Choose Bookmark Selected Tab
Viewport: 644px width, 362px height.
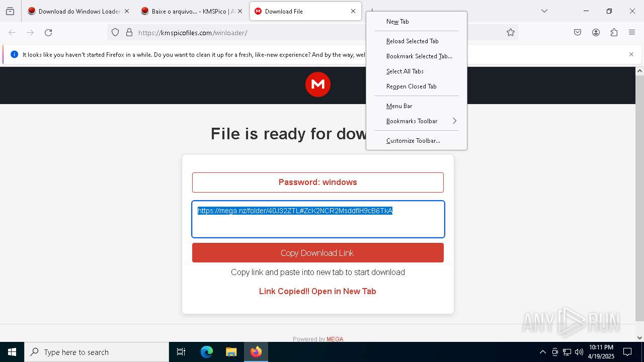417,56
